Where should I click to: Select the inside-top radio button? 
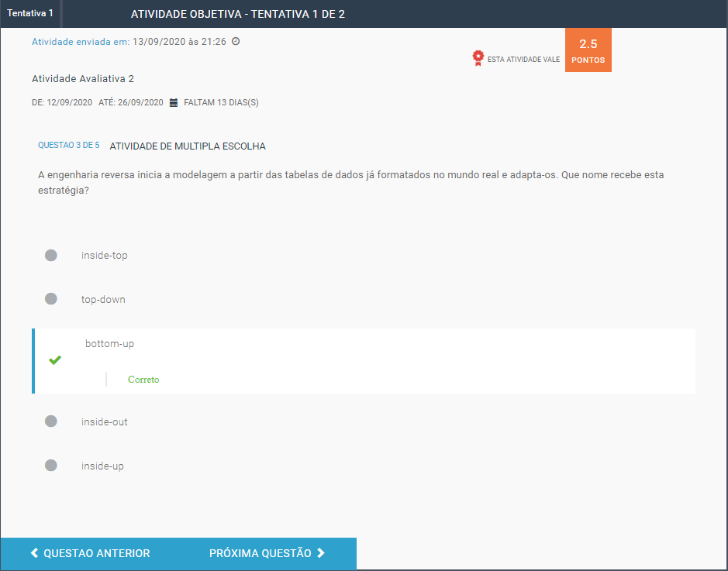(51, 255)
